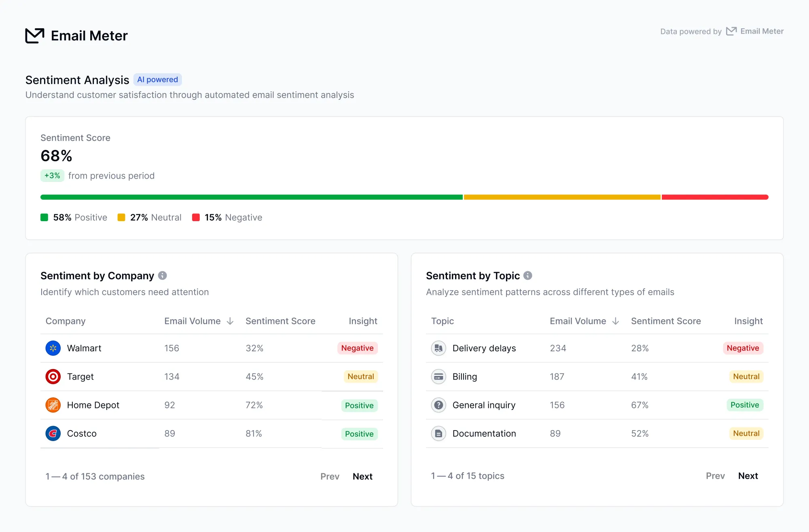Sort companies by Email Volume arrow

(x=230, y=321)
